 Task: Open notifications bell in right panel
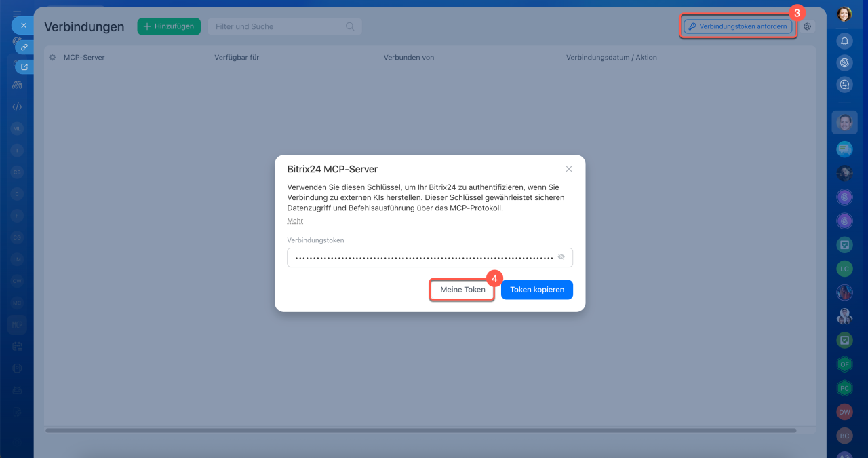(x=844, y=41)
